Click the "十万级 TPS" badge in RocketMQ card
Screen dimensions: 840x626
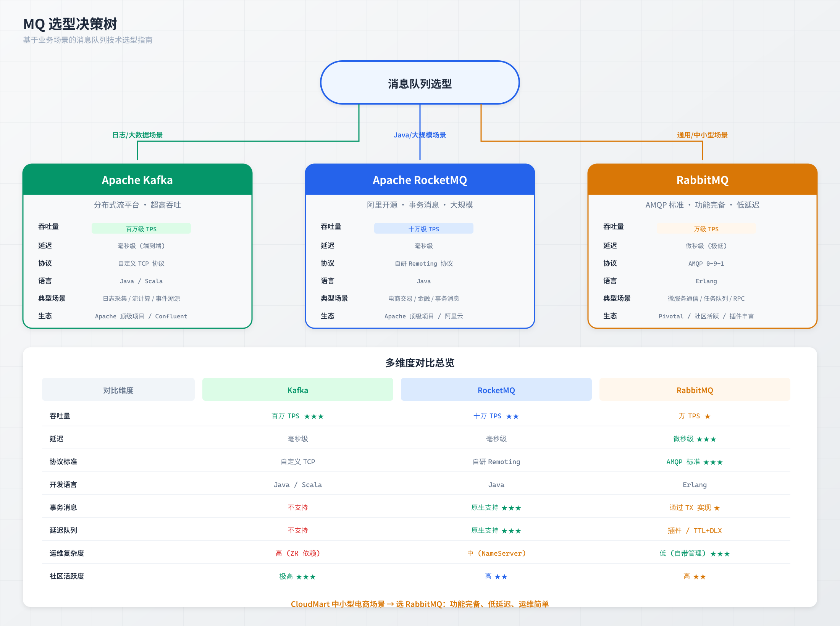tap(424, 229)
